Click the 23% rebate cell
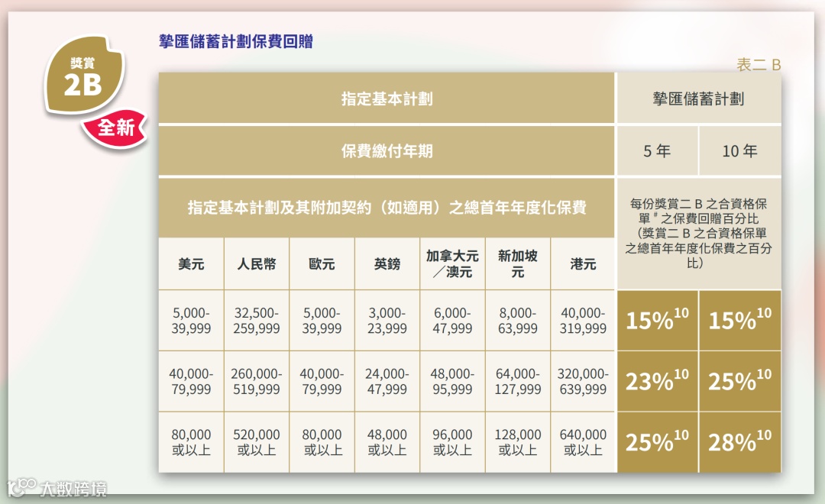825x504 pixels. tap(657, 381)
